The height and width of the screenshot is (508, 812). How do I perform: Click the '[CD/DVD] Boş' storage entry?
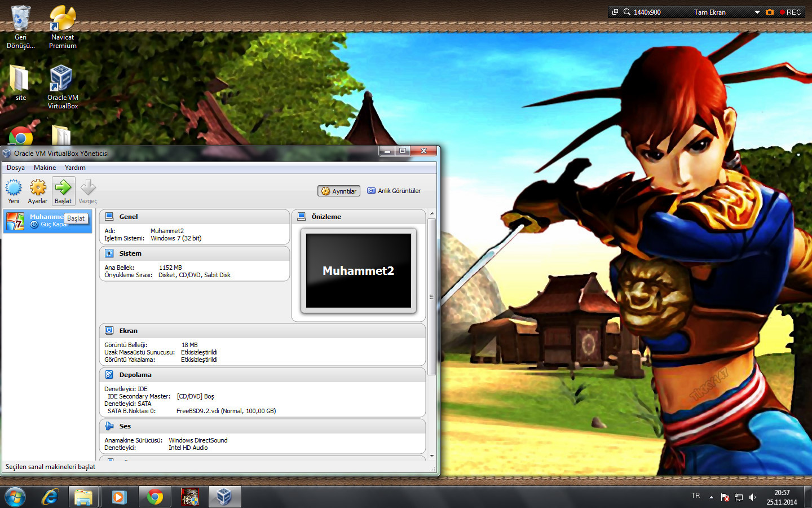coord(196,396)
